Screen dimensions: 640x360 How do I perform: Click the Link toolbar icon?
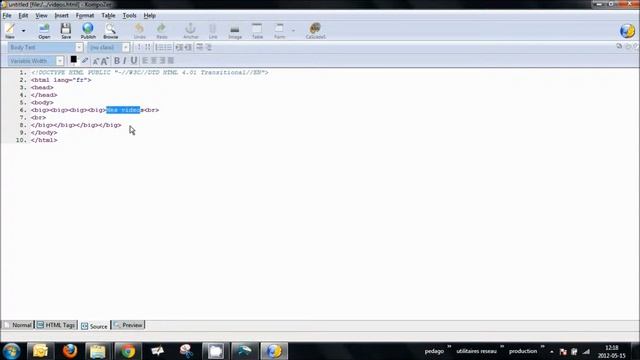coord(213,31)
